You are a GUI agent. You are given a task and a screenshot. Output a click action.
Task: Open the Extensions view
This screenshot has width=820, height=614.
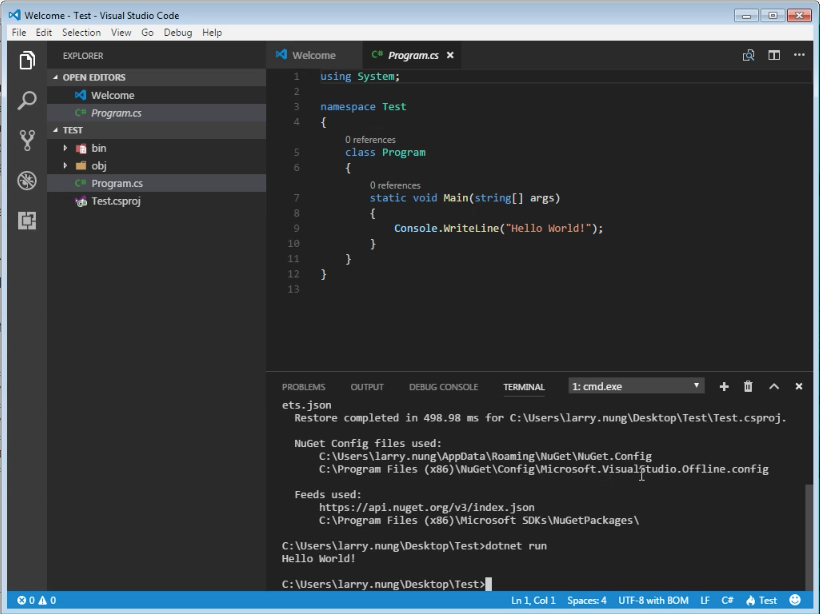click(x=27, y=220)
